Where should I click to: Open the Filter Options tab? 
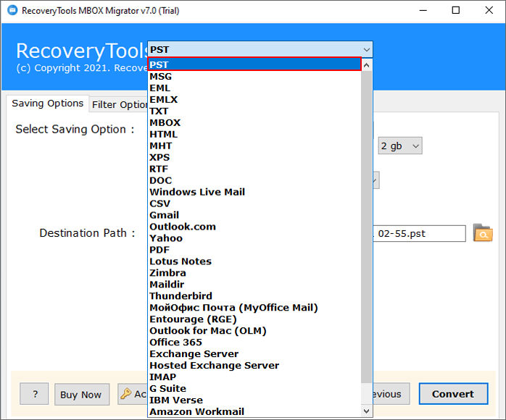118,105
